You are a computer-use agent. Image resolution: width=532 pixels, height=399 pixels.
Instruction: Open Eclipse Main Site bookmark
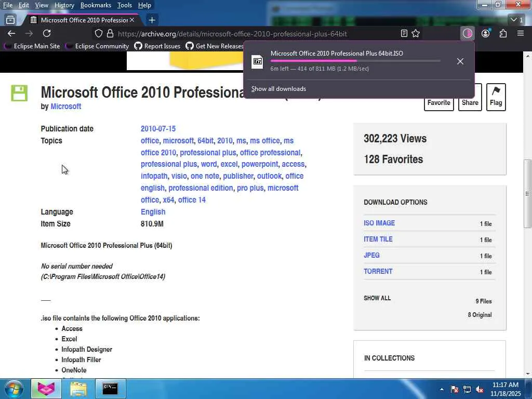[x=32, y=46]
